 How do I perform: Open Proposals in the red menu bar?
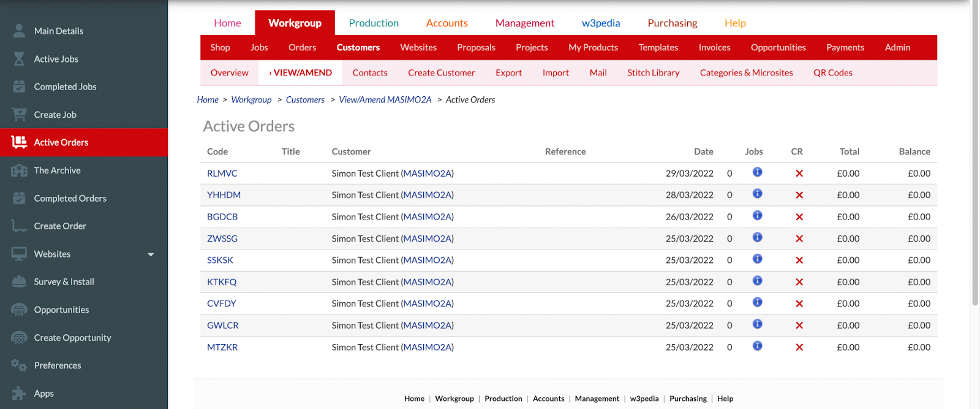click(x=476, y=47)
